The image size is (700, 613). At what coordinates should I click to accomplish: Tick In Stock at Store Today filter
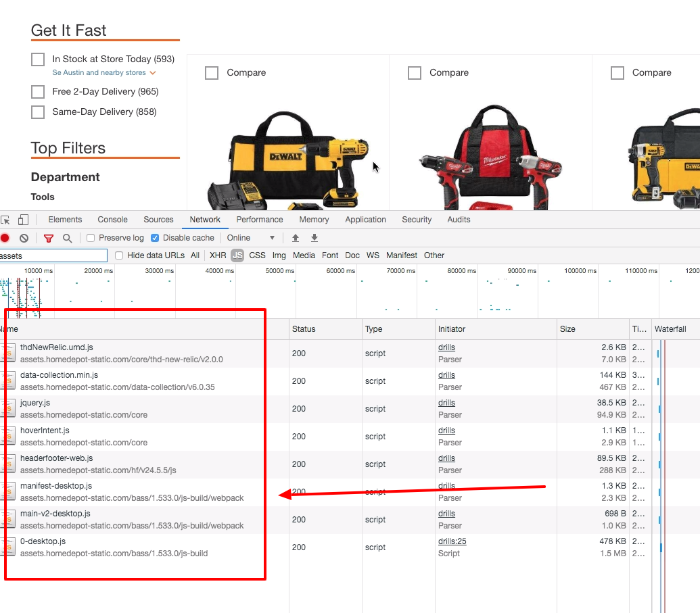[38, 59]
